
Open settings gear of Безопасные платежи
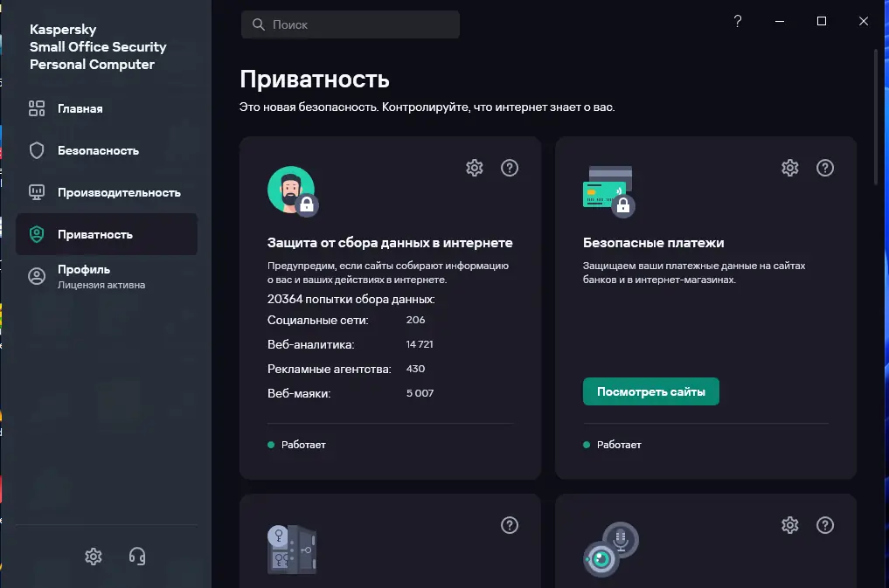click(x=789, y=168)
